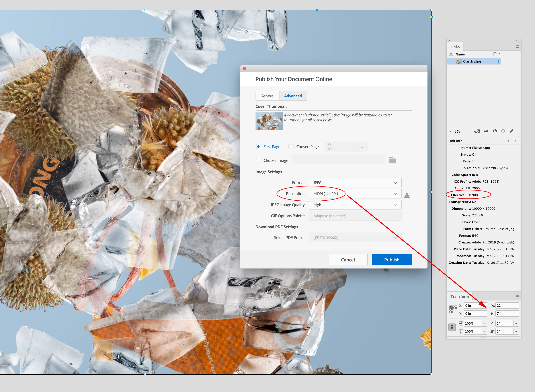Image resolution: width=535 pixels, height=392 pixels.
Task: Select the Chosen Page radio button
Action: pos(291,147)
